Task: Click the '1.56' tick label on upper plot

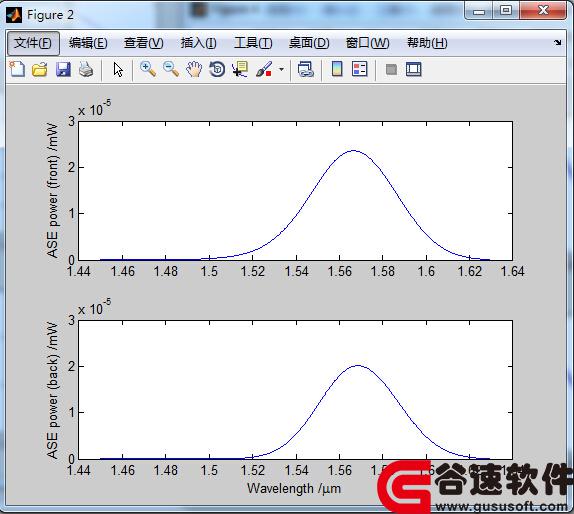Action: [x=339, y=271]
